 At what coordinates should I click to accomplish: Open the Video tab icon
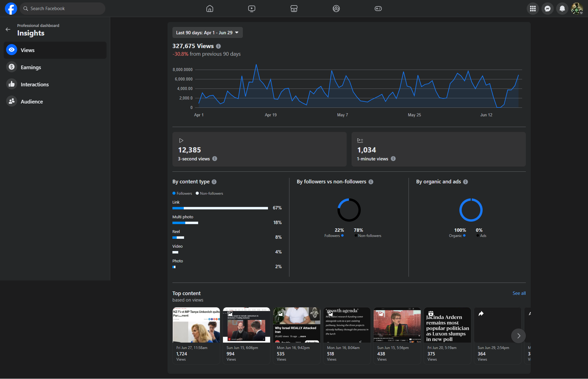(252, 9)
